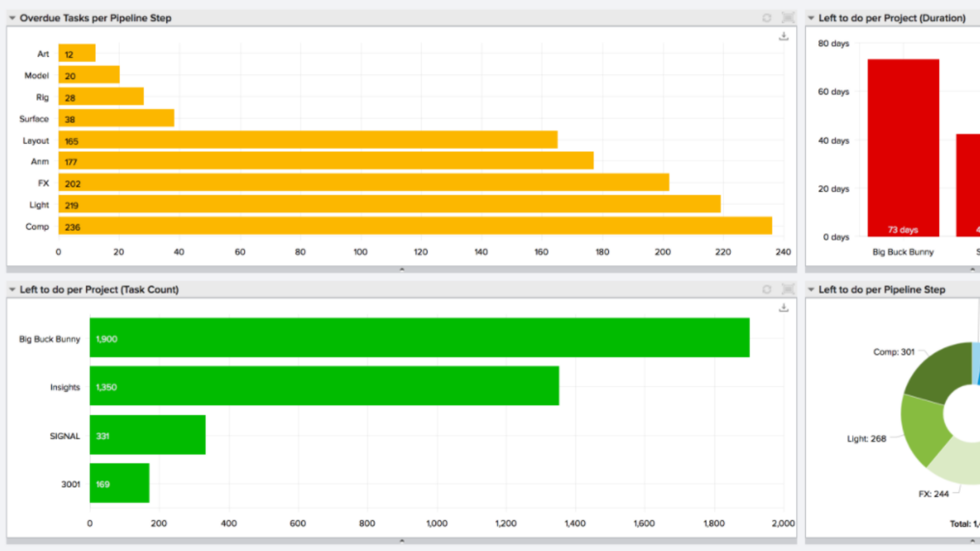Click the resize handle below Task Count chart
This screenshot has width=980, height=551.
(401, 541)
